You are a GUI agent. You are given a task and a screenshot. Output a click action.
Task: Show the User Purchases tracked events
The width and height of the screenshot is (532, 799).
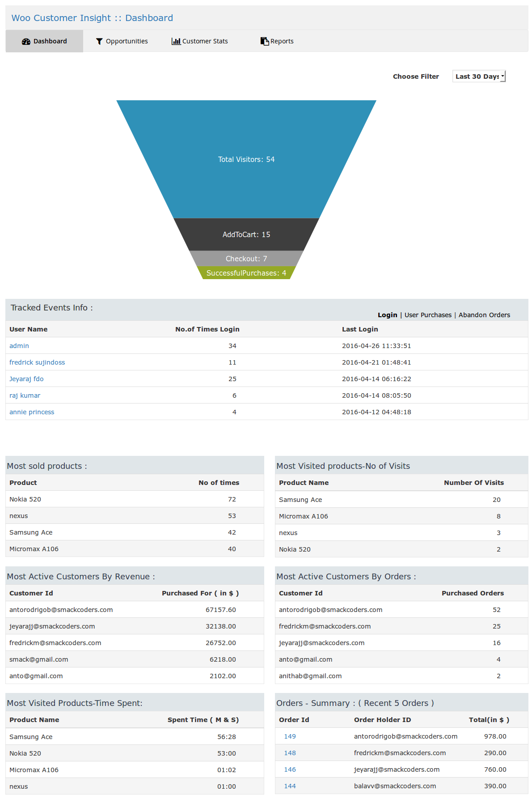[x=428, y=315]
